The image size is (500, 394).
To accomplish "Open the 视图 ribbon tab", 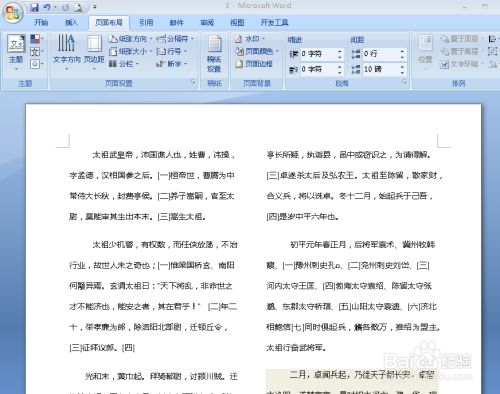I will point(237,23).
